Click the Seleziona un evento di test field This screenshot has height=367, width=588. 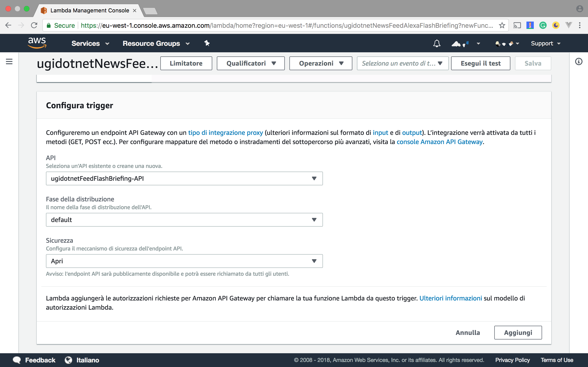(x=402, y=63)
